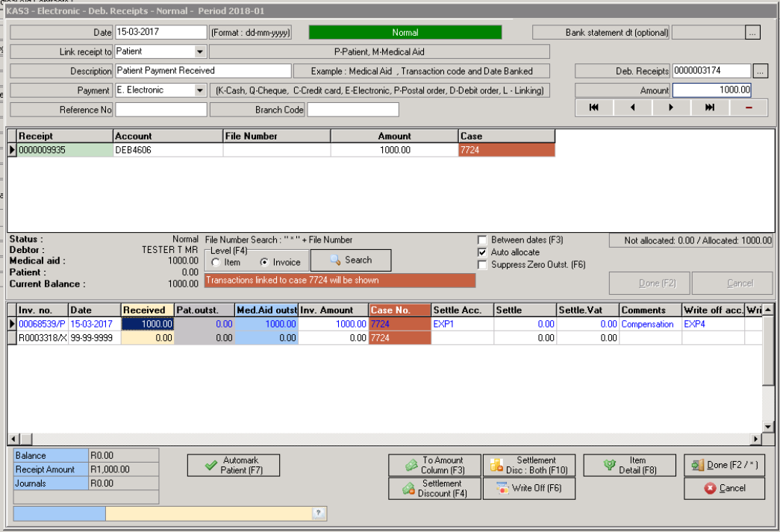Select the Item level radio button

coord(216,263)
